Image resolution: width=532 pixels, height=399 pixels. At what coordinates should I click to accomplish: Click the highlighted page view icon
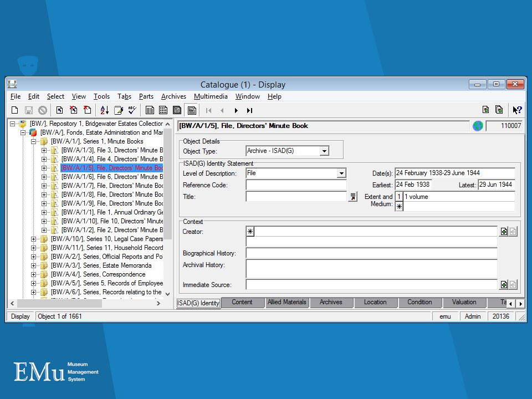(192, 110)
